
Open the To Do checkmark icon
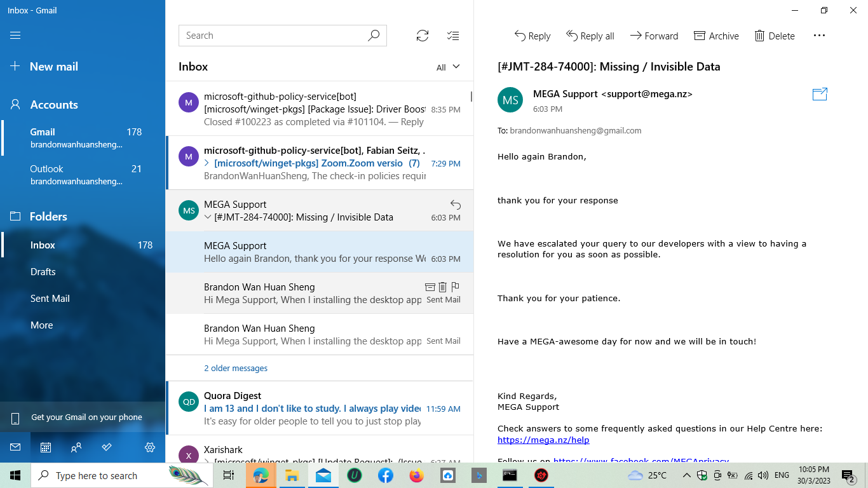(x=106, y=447)
